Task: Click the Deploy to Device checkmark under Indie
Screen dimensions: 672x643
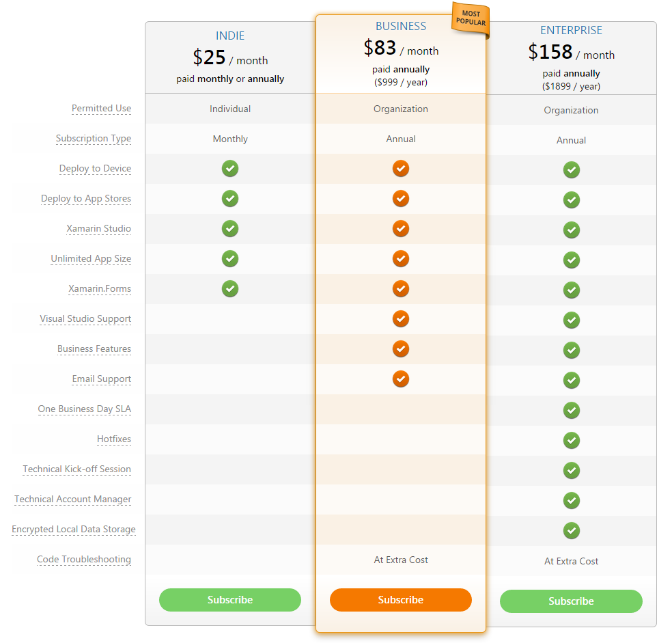Action: (230, 169)
